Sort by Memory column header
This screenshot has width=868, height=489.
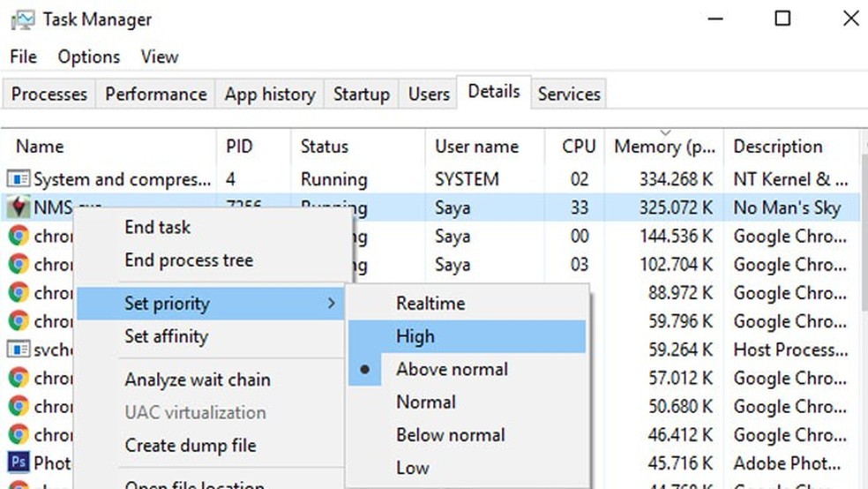click(665, 147)
